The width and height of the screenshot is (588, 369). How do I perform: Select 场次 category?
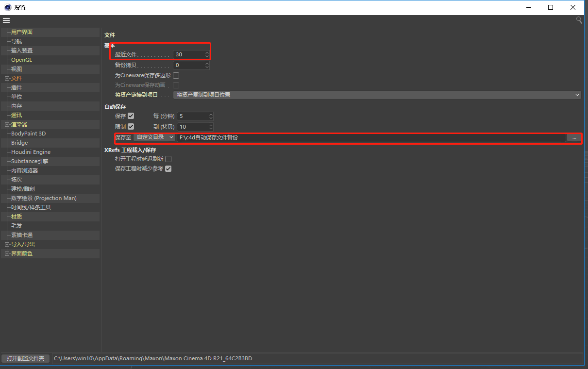click(17, 180)
